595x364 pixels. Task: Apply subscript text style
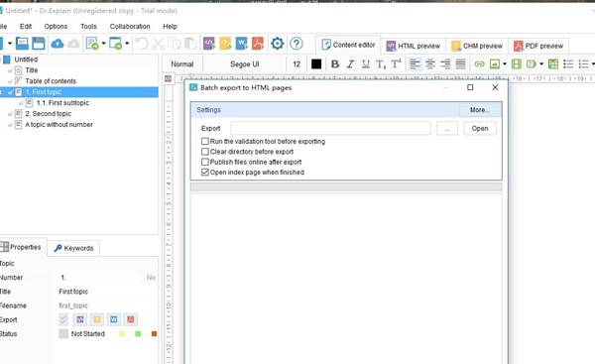point(381,64)
